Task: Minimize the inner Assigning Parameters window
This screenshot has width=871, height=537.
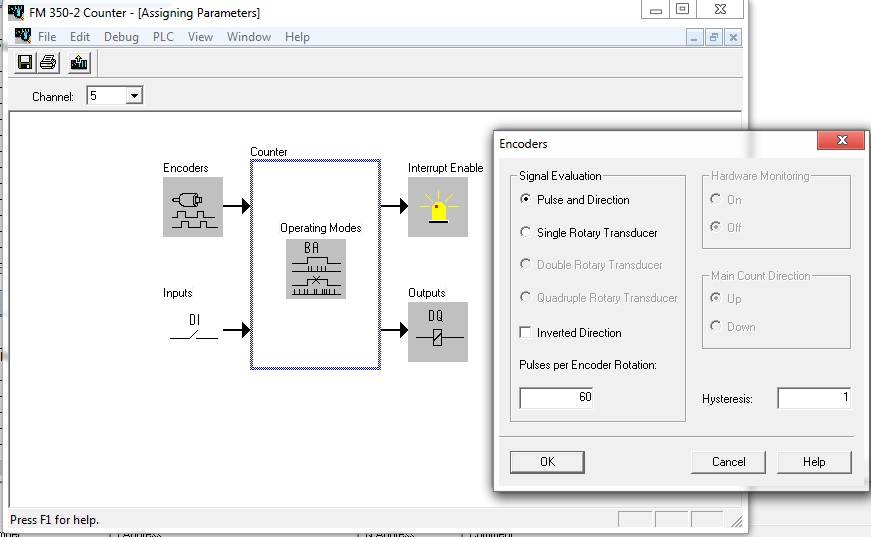Action: click(694, 37)
